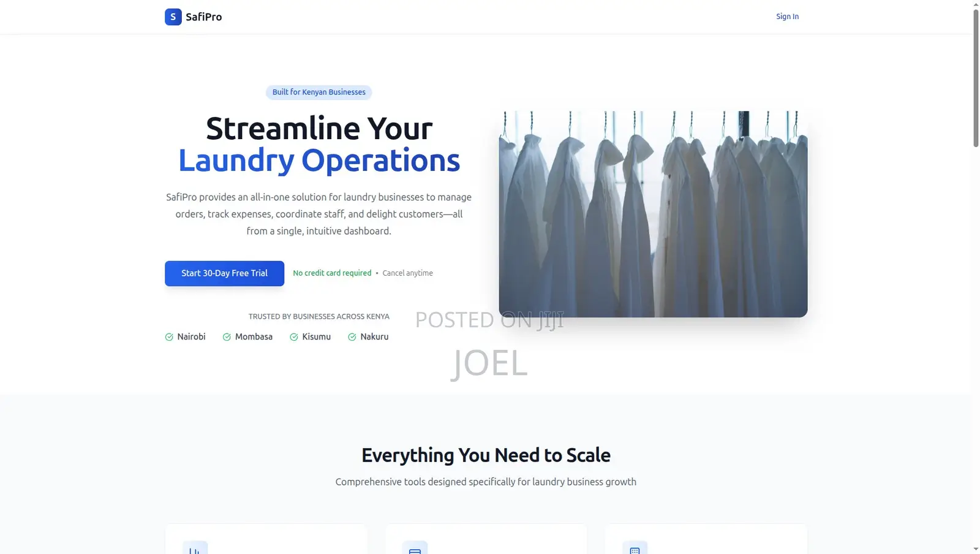Click the bar chart feature card icon
980x554 pixels.
pos(195,547)
